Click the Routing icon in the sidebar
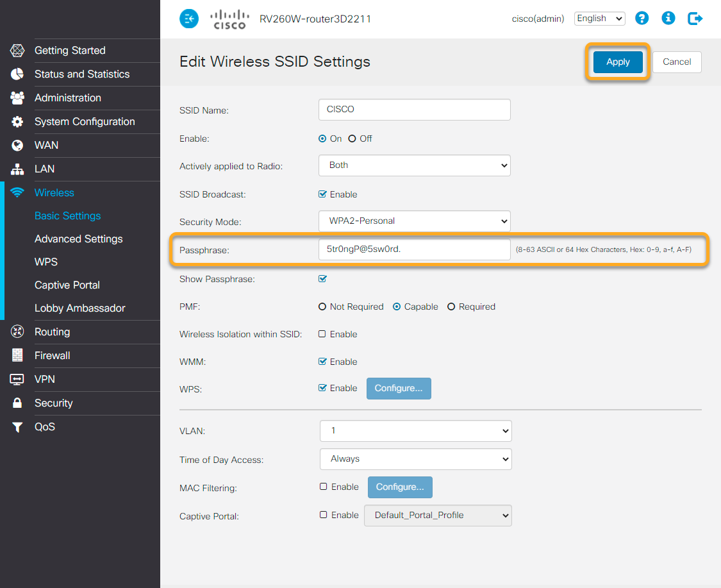Screen dimensions: 721x588 tap(17, 332)
